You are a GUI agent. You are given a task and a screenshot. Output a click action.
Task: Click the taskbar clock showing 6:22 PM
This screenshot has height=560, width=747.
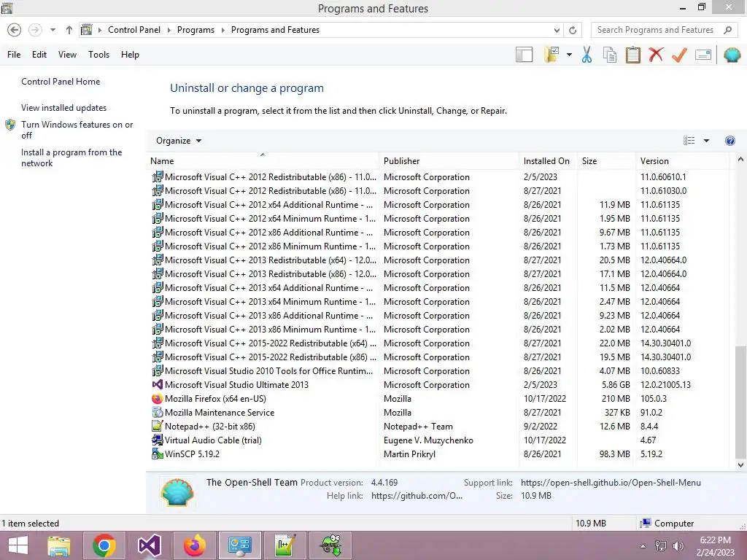[715, 546]
